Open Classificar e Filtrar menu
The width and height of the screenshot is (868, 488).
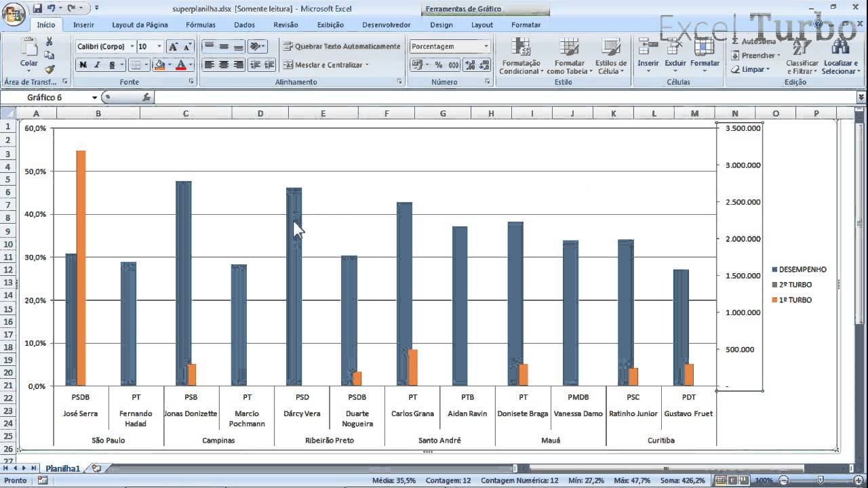(802, 56)
